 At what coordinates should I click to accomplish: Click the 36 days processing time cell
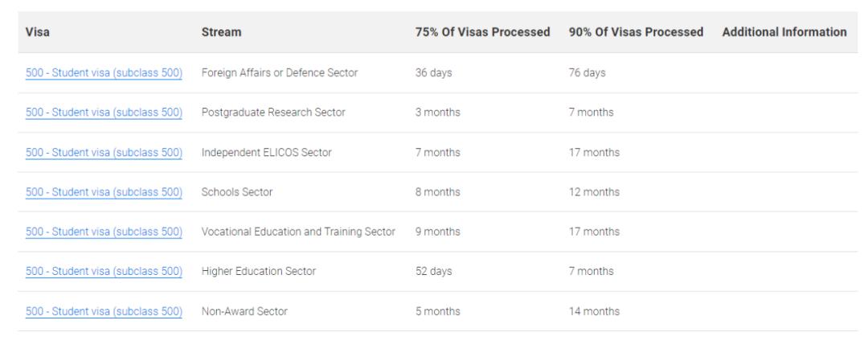(x=433, y=72)
